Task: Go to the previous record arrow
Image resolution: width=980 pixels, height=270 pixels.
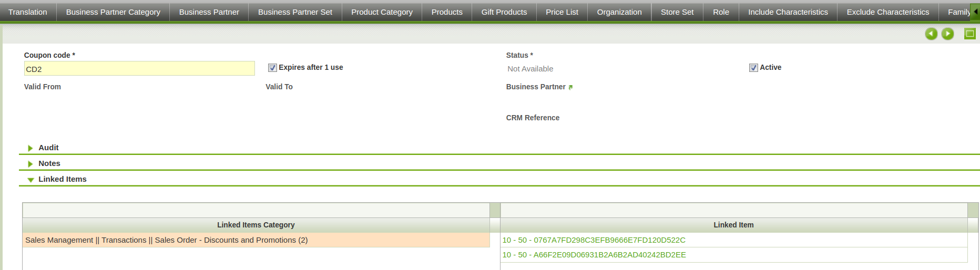Action: 931,34
